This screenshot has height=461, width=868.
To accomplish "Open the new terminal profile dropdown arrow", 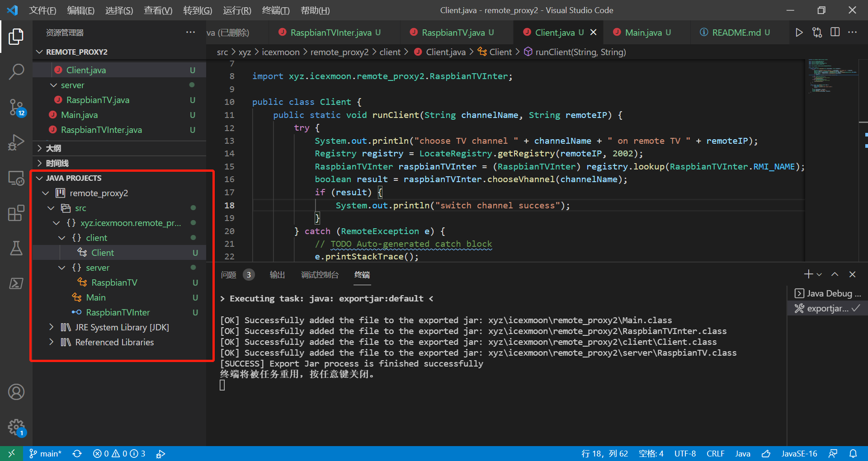I will [819, 274].
